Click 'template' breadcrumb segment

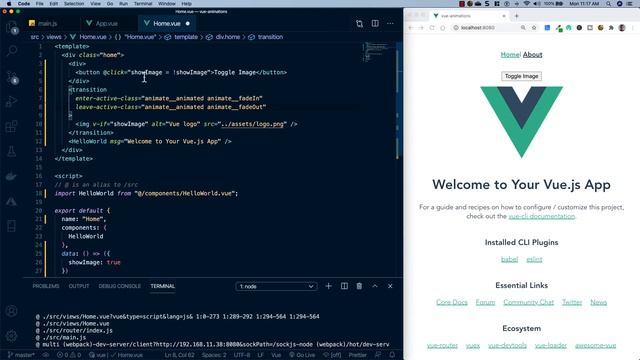click(186, 37)
